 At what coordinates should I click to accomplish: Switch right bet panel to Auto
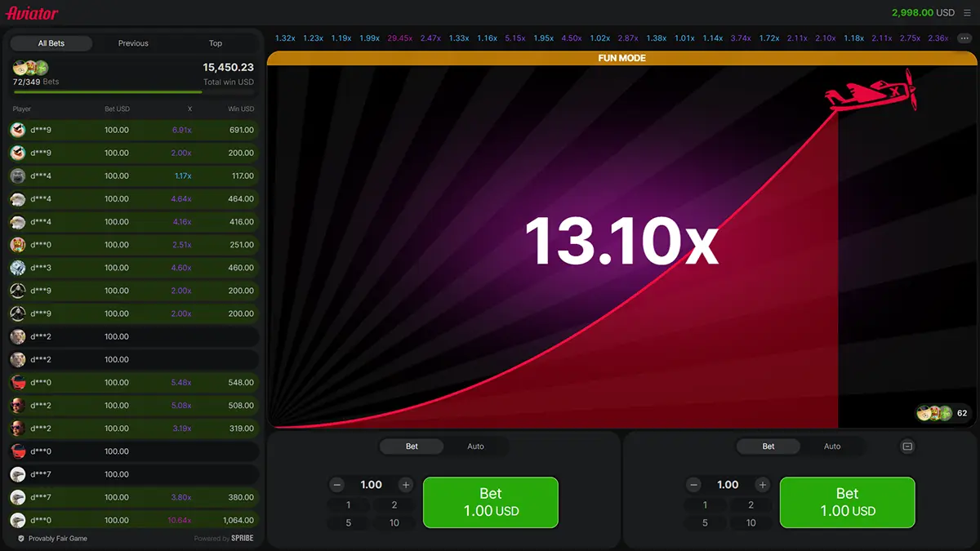pyautogui.click(x=832, y=447)
